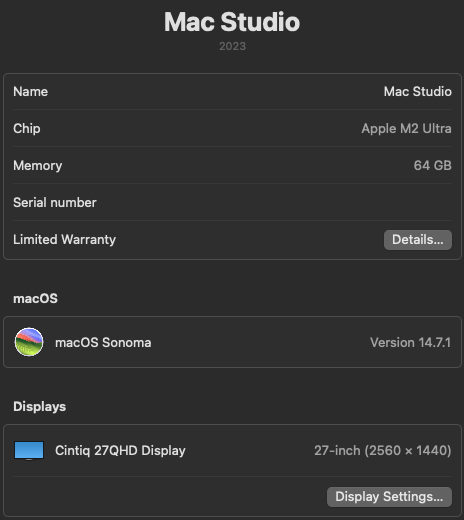Click the Mac Studio title heading
Viewport: 464px width, 520px height.
point(232,22)
